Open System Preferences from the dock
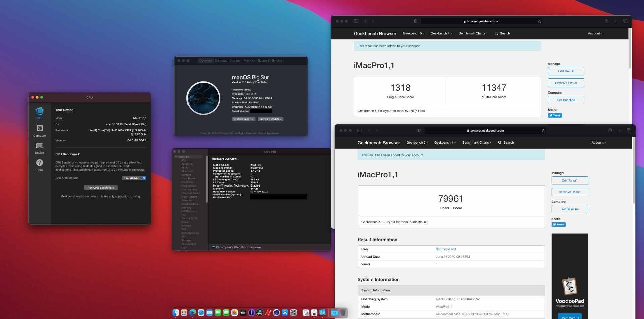644x319 pixels. (x=293, y=313)
